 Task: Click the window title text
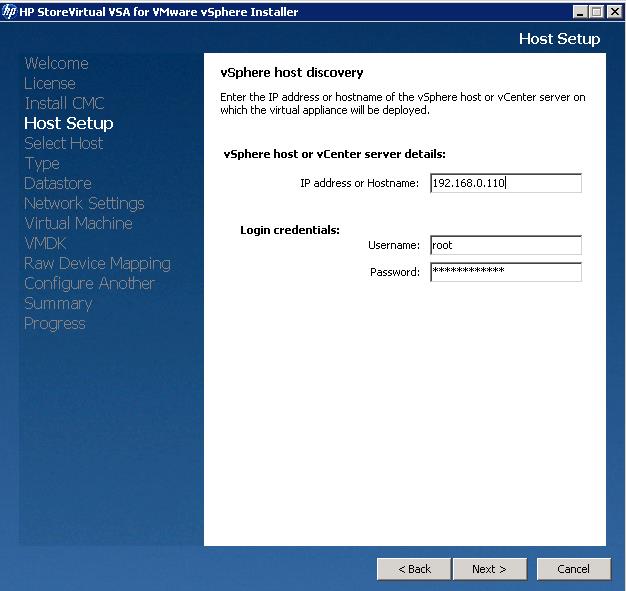[158, 12]
